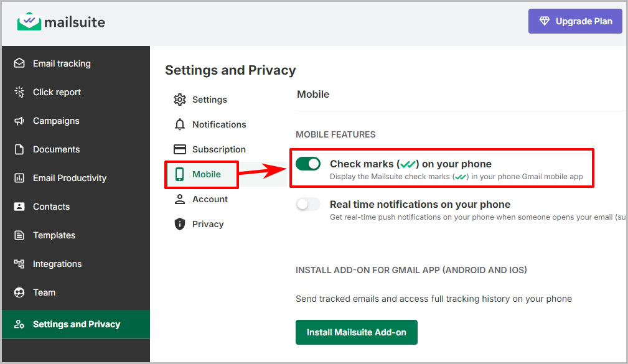Click the Click report cursor icon

[x=19, y=92]
